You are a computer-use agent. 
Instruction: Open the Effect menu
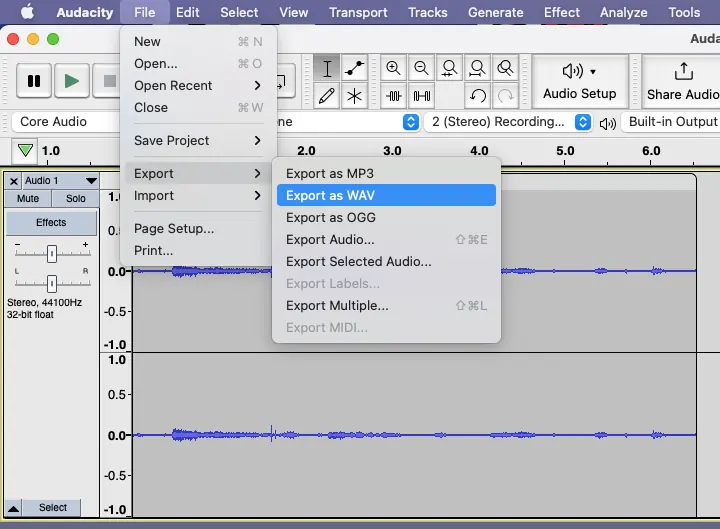(x=562, y=12)
